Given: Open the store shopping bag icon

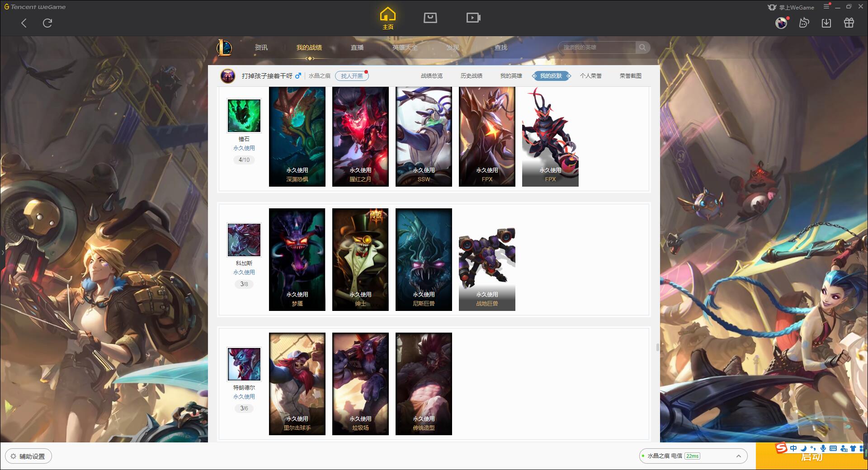Looking at the screenshot, I should pyautogui.click(x=430, y=18).
